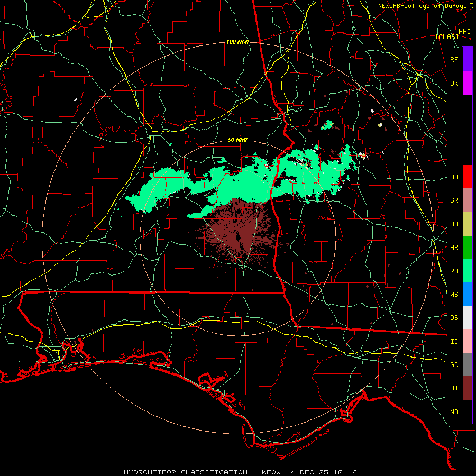Click the brown BI legend swatch

click(467, 388)
